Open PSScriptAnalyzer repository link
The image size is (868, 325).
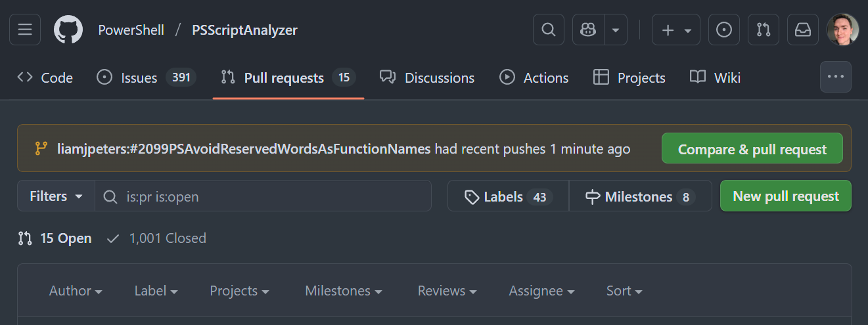click(244, 30)
